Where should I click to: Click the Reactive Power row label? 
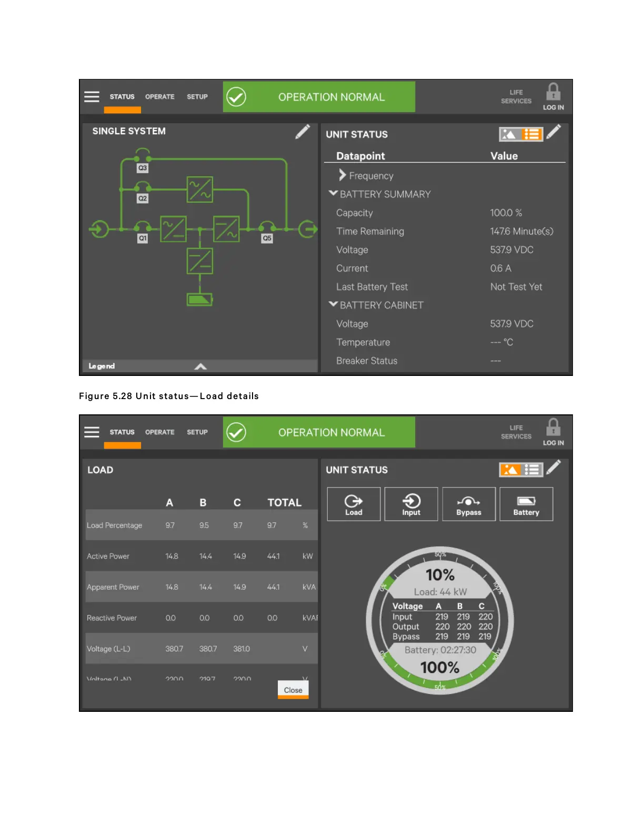pos(112,618)
